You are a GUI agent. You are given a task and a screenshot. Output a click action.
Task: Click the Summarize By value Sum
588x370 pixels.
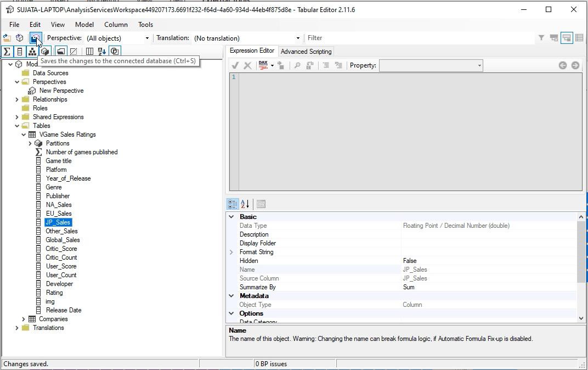409,287
